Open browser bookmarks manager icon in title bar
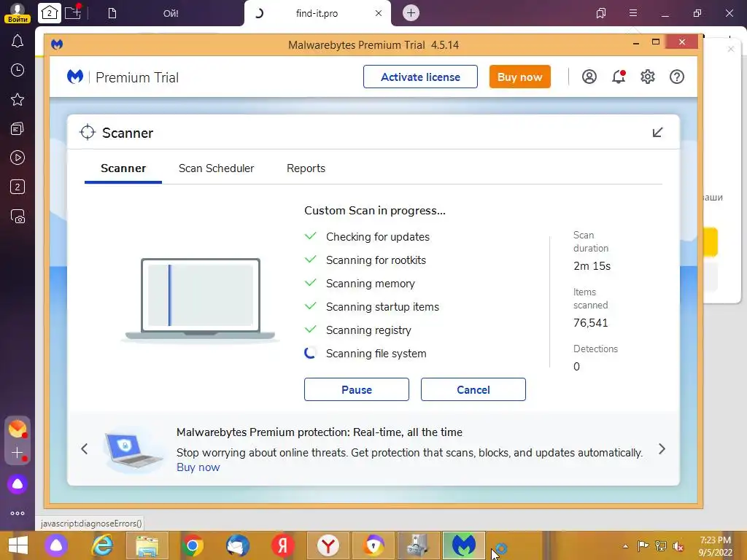 point(601,13)
